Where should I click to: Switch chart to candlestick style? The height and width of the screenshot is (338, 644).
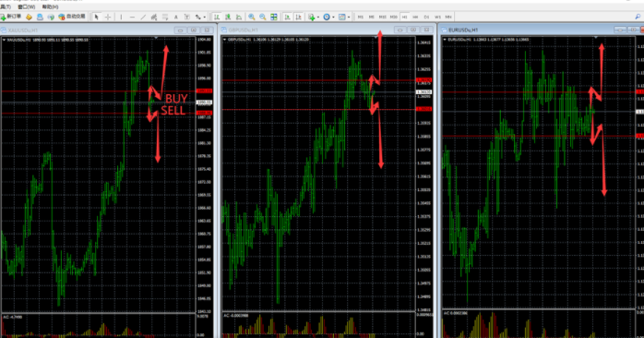228,17
